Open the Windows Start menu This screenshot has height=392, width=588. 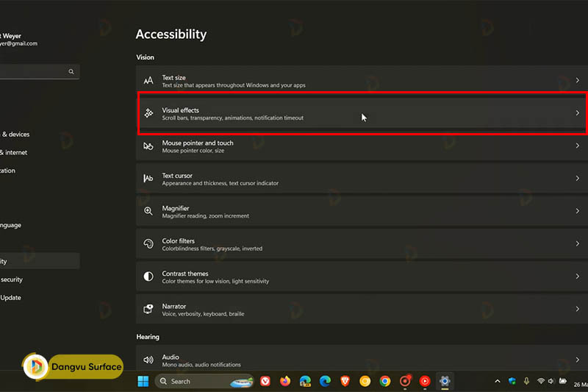tap(143, 381)
